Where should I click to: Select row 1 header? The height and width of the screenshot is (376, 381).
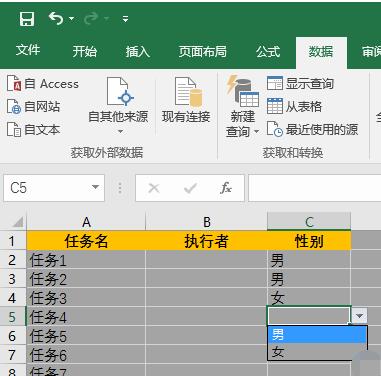point(12,241)
